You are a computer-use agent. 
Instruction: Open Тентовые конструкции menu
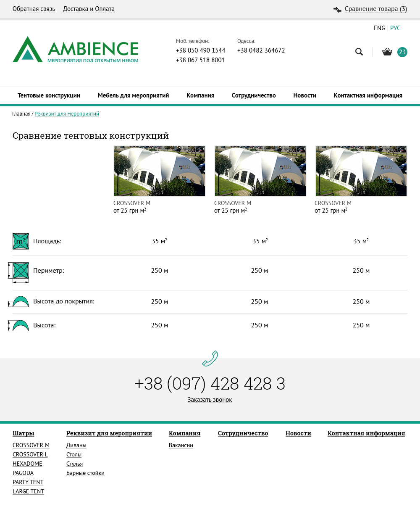point(49,95)
